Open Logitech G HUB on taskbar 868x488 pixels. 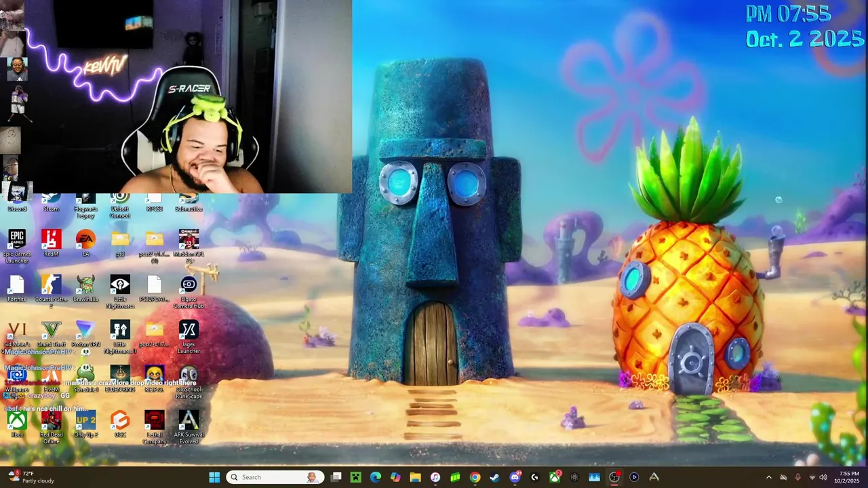tap(534, 477)
